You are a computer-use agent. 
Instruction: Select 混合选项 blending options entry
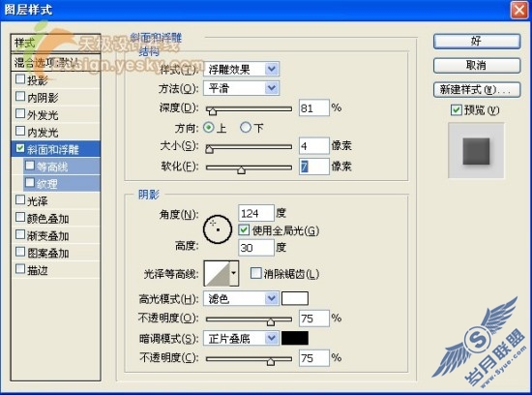tap(56, 63)
